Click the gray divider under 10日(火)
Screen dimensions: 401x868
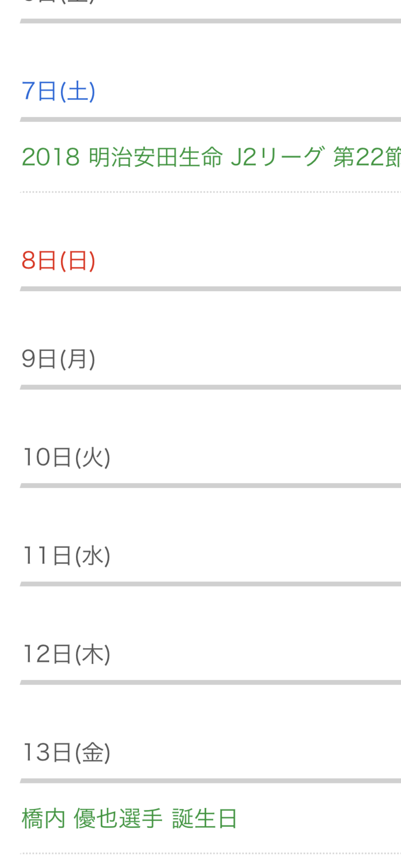(210, 485)
